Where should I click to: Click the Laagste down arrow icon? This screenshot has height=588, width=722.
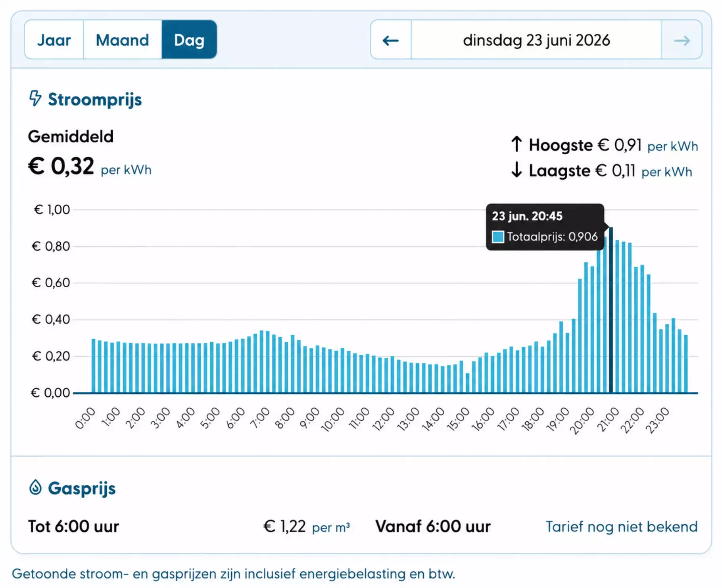tap(516, 169)
